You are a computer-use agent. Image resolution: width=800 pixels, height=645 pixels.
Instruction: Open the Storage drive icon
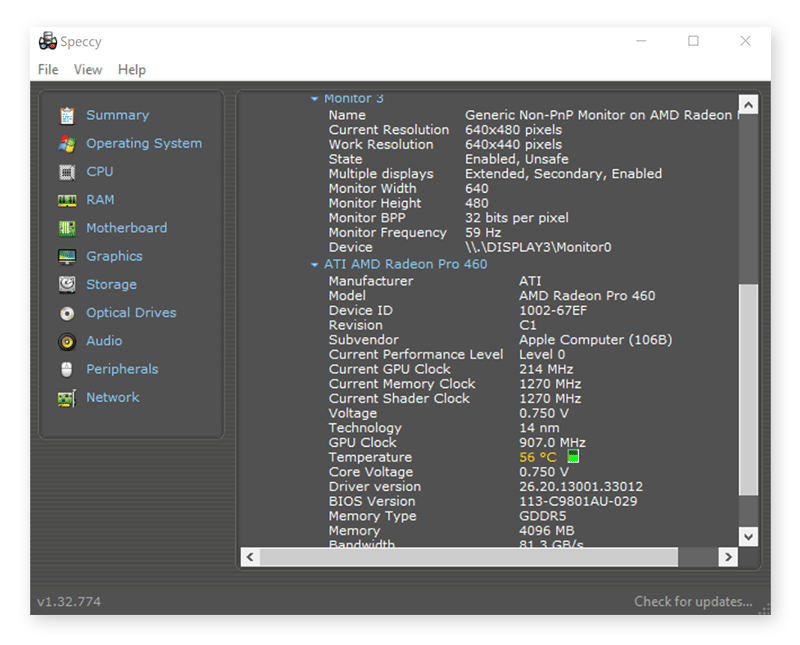(x=67, y=285)
